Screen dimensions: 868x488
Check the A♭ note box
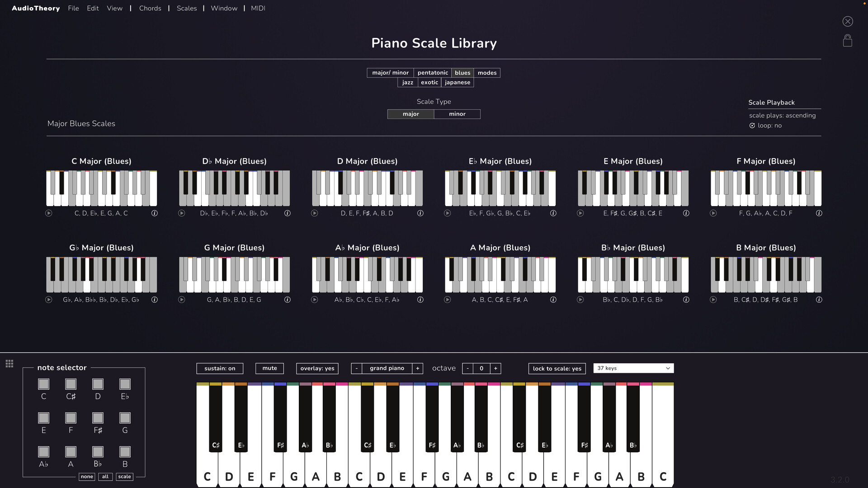point(43,452)
